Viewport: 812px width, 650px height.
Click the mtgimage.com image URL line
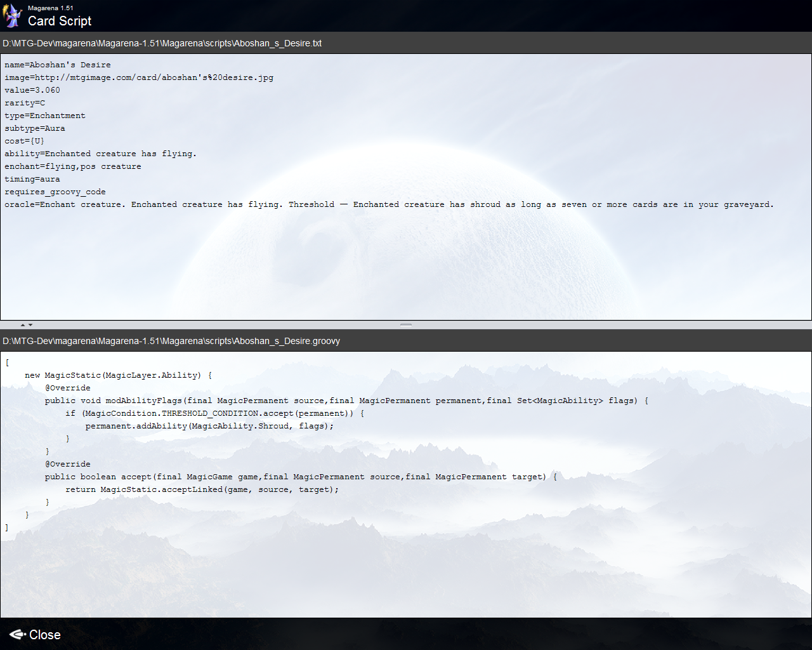pyautogui.click(x=139, y=77)
